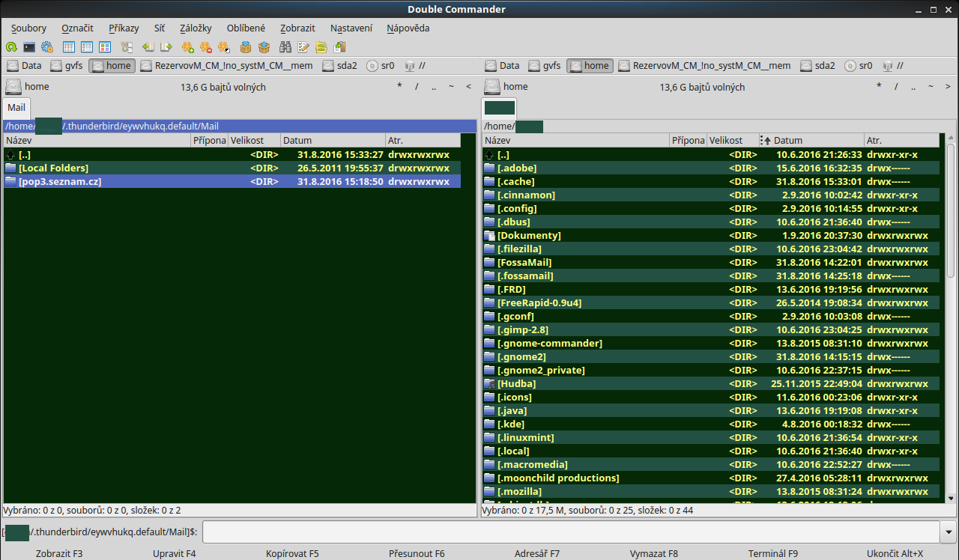Select the [pop3.seznam.cz] folder row
The width and height of the screenshot is (959, 560).
[x=232, y=181]
